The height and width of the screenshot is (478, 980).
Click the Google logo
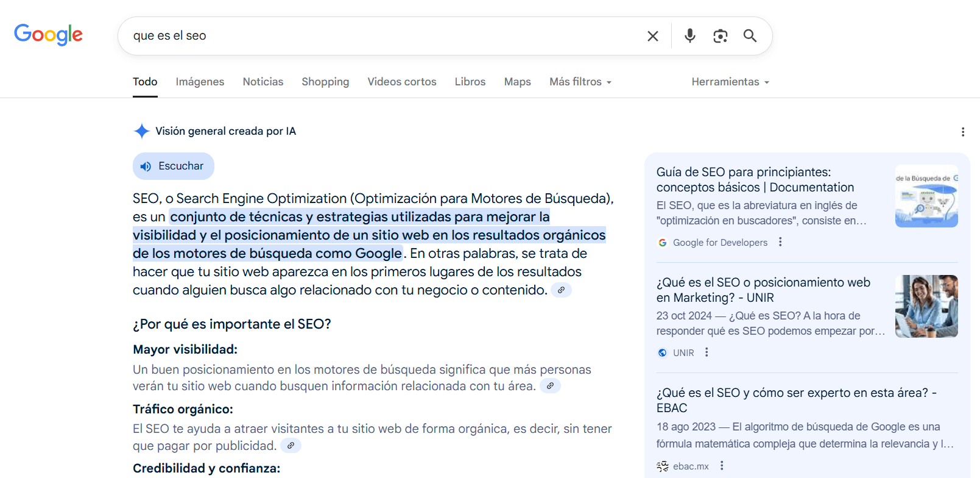pyautogui.click(x=48, y=35)
